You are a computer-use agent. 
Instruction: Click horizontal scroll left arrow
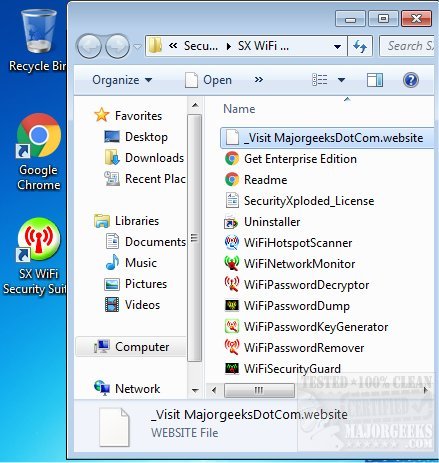pos(214,390)
